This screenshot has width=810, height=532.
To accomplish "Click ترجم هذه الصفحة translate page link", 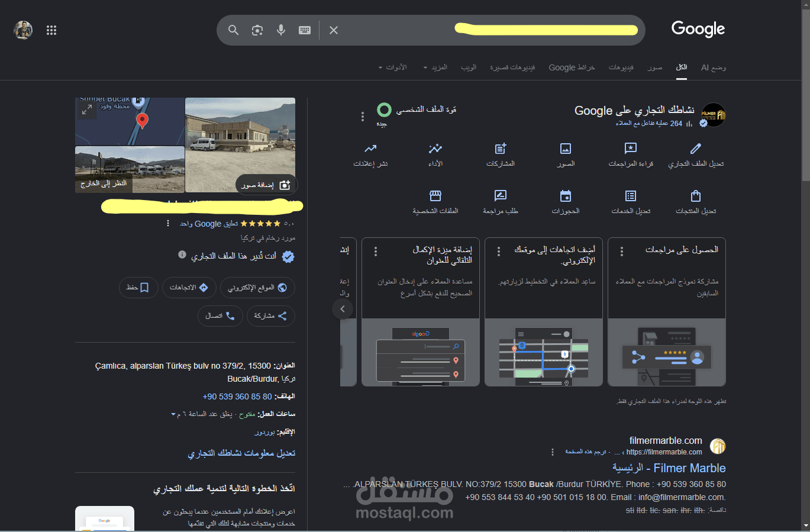I will pyautogui.click(x=586, y=452).
